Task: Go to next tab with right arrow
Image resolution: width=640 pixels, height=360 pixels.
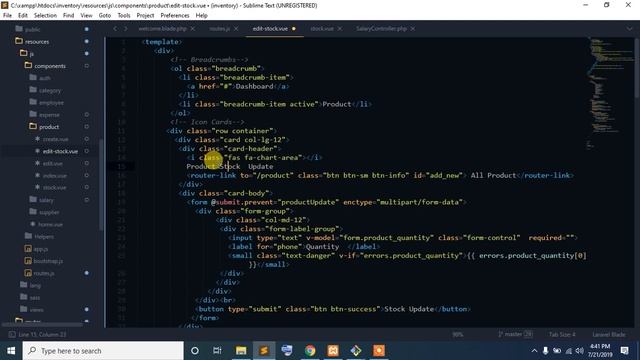Action: tap(126, 29)
